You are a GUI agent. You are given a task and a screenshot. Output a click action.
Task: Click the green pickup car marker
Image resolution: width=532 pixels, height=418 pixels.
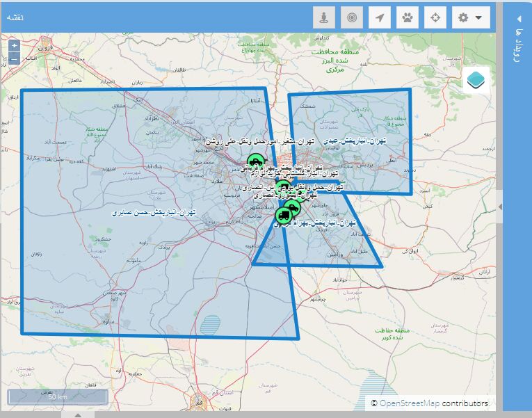point(255,162)
